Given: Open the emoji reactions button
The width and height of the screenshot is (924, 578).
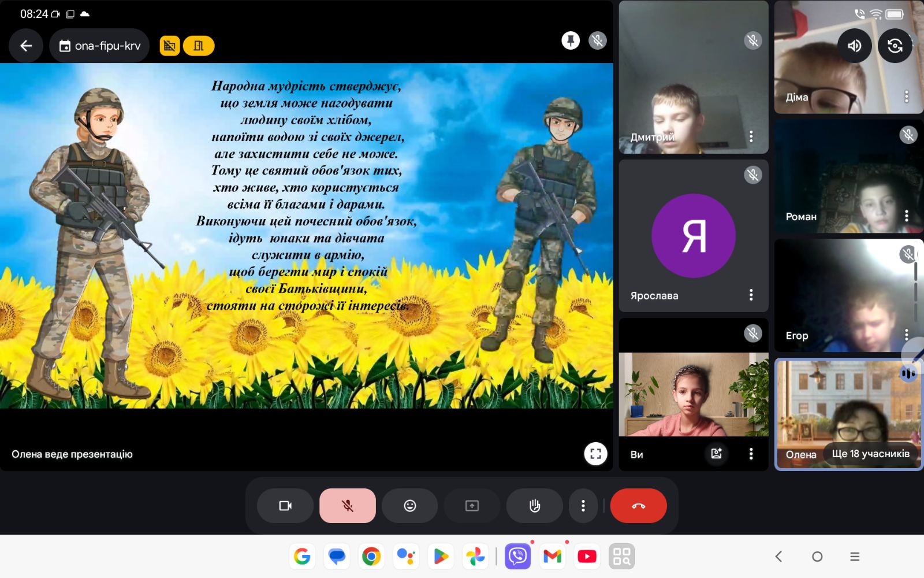Looking at the screenshot, I should [410, 506].
